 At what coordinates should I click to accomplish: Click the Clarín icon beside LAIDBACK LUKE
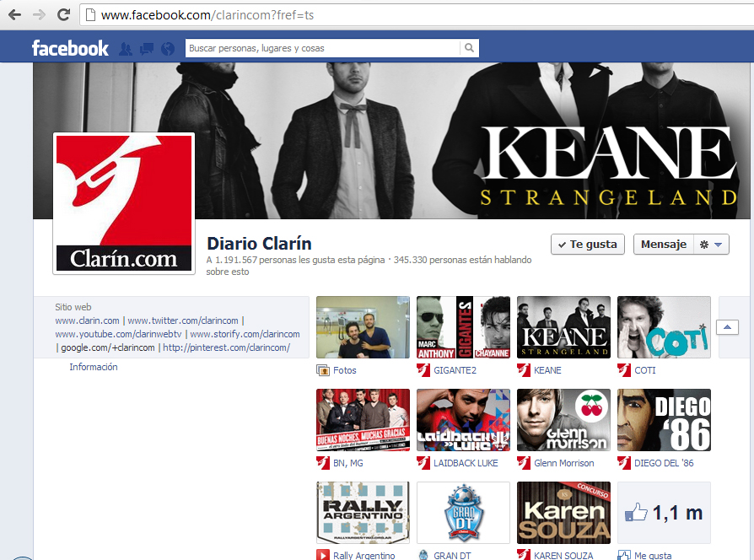click(x=423, y=463)
